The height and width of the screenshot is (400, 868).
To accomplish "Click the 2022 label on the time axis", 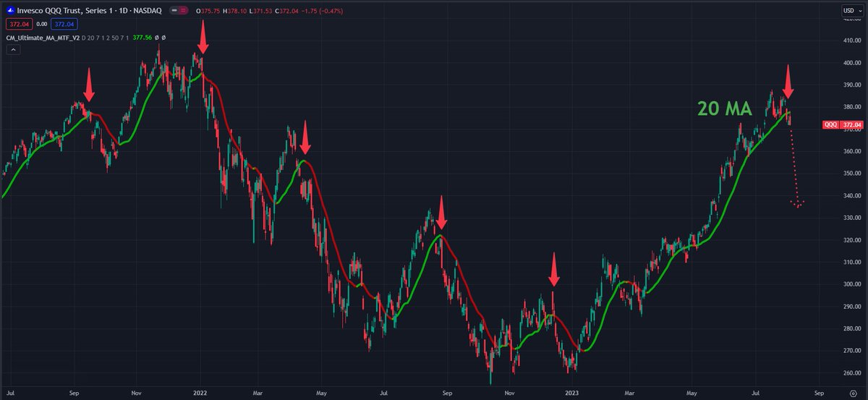I will click(x=200, y=393).
